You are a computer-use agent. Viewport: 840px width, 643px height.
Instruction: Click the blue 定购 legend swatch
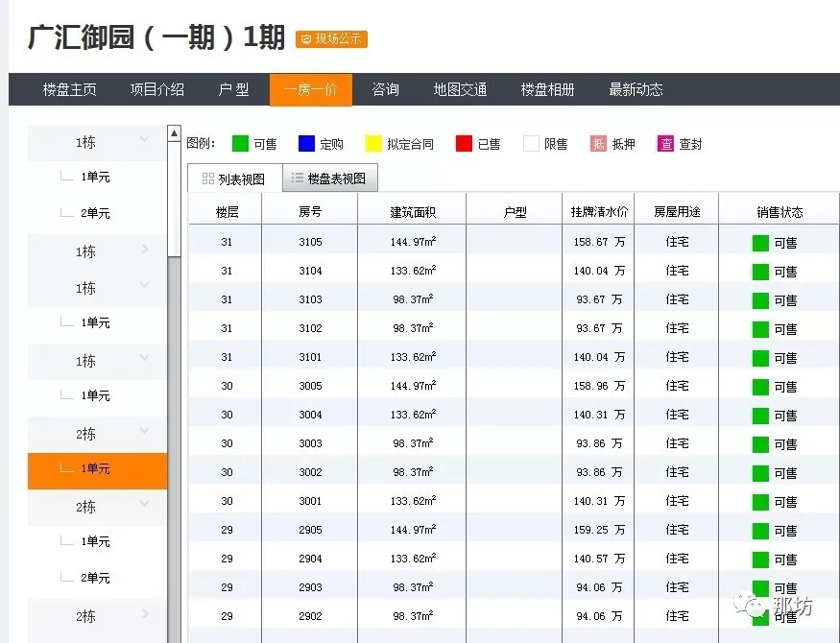tap(306, 144)
